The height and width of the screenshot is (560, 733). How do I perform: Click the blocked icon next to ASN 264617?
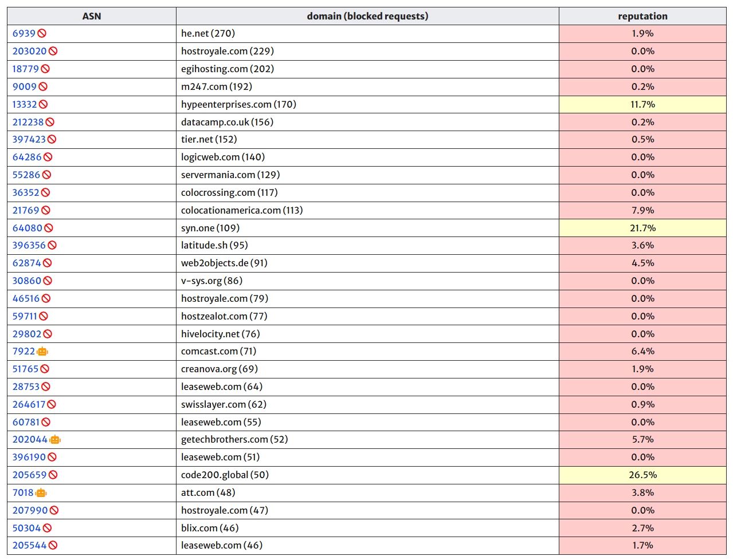[x=52, y=405]
